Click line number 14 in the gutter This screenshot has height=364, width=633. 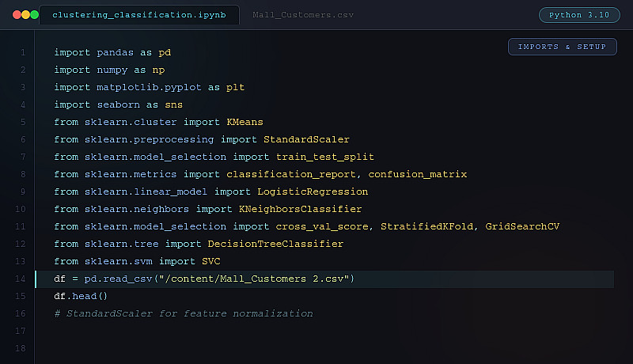20,279
